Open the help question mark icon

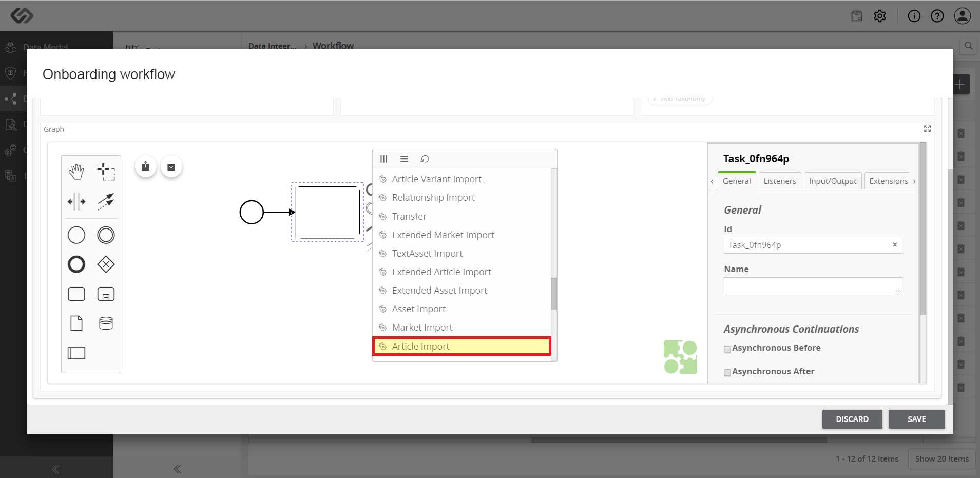click(937, 16)
